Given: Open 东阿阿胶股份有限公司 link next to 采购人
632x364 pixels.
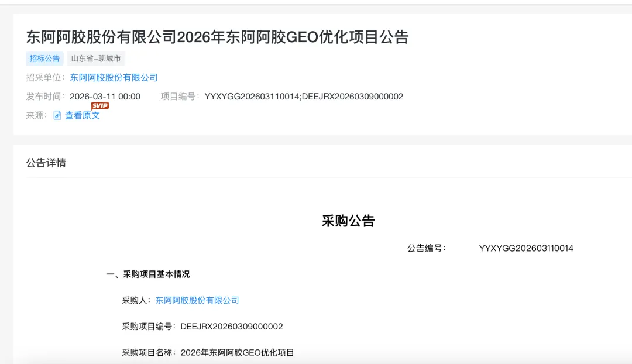Looking at the screenshot, I should tap(197, 300).
